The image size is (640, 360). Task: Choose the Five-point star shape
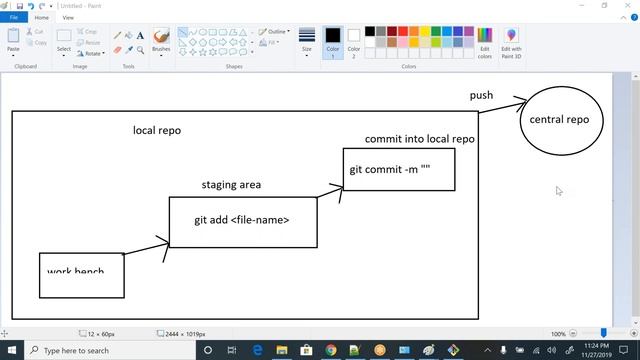click(203, 52)
